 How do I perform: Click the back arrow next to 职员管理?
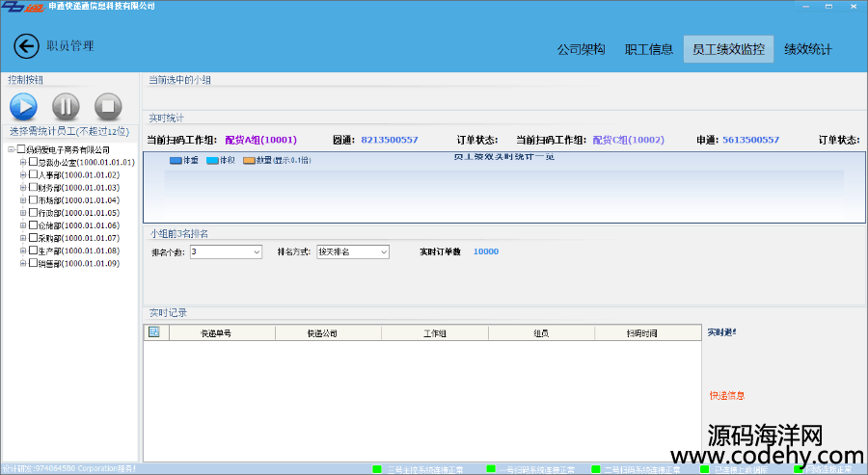pyautogui.click(x=27, y=46)
